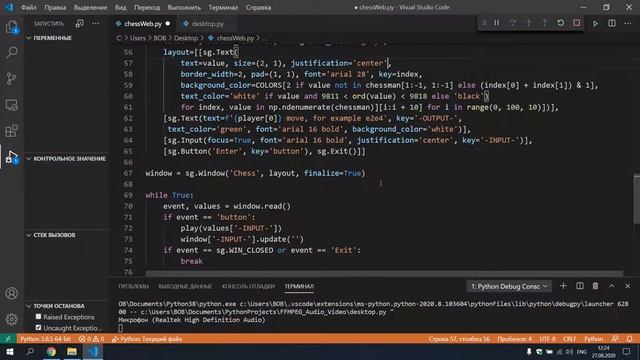Step out in debug toolbar
The width and height of the screenshot is (640, 360).
(544, 23)
